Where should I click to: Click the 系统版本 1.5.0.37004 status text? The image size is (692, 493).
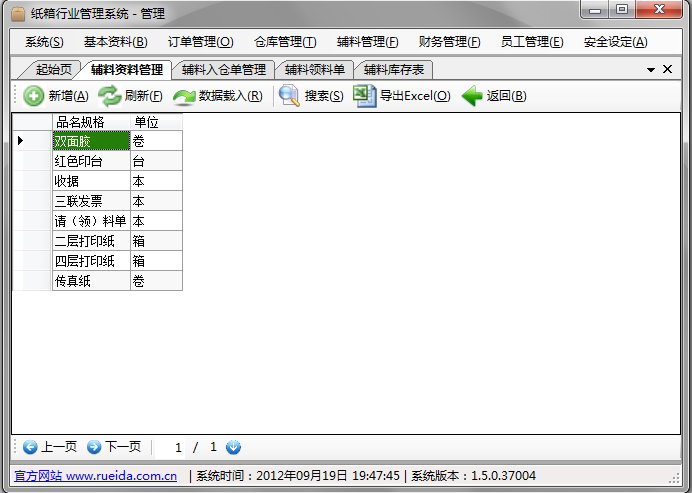[473, 476]
